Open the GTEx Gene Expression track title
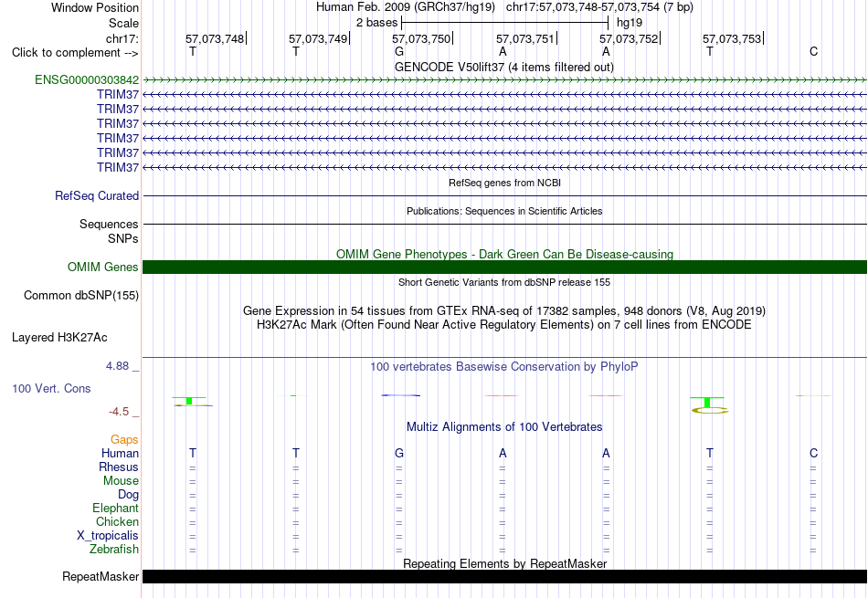The height and width of the screenshot is (598, 868). point(504,311)
